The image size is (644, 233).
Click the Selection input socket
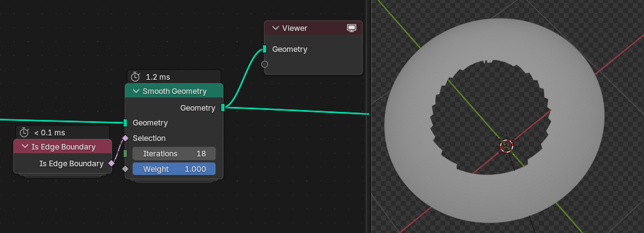[x=125, y=138]
